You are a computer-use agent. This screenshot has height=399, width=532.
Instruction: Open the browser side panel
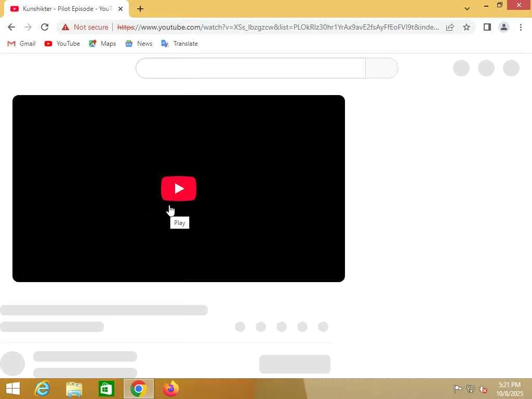coord(487,27)
